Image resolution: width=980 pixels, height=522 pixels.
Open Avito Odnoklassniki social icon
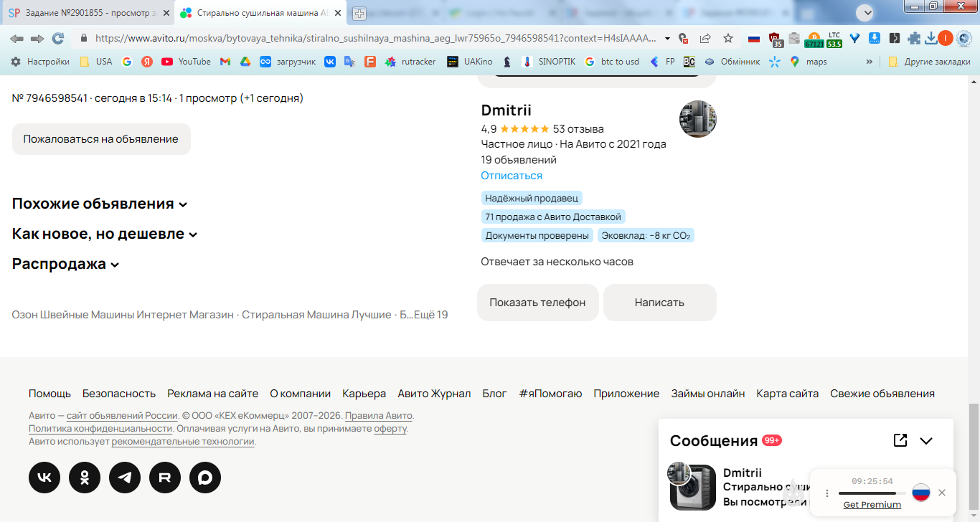tap(85, 478)
